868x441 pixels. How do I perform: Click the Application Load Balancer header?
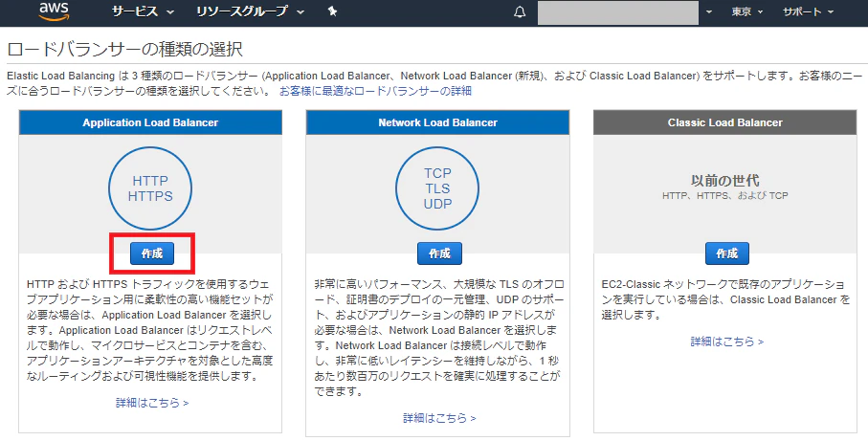pyautogui.click(x=150, y=122)
